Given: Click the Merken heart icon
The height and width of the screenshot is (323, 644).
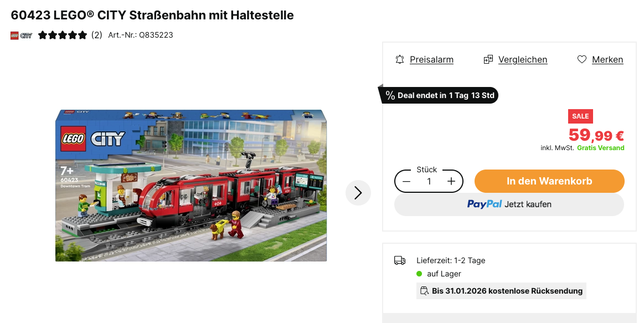Looking at the screenshot, I should coord(581,60).
